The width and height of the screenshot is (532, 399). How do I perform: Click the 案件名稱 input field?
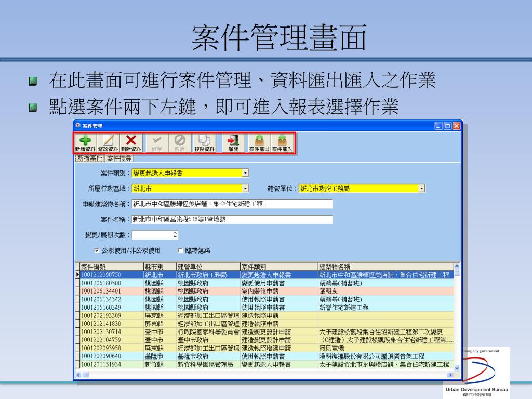pos(232,220)
